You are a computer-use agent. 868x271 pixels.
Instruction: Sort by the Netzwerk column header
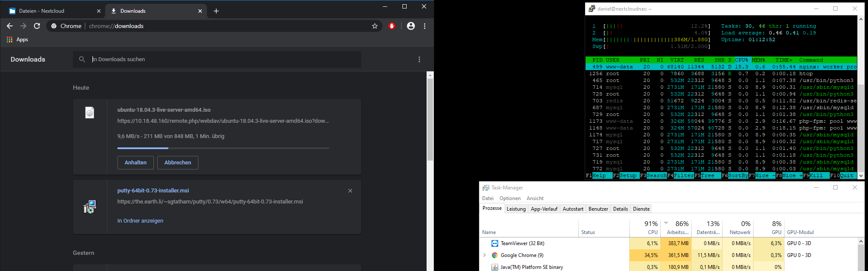click(738, 228)
